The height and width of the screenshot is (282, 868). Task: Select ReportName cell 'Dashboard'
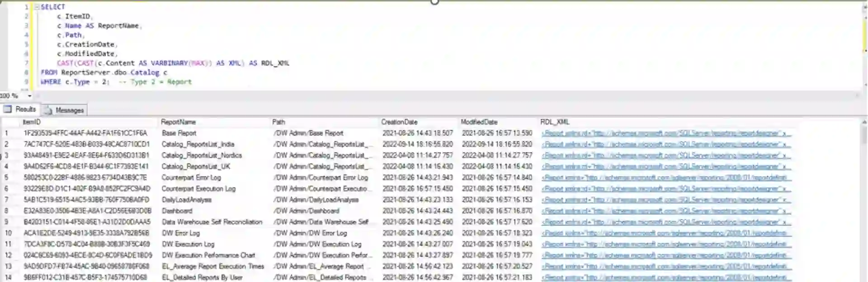pos(177,211)
